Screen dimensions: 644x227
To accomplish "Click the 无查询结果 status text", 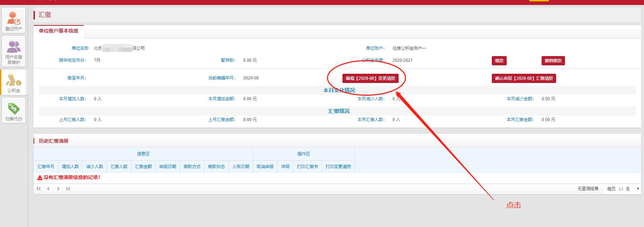I will tap(588, 189).
